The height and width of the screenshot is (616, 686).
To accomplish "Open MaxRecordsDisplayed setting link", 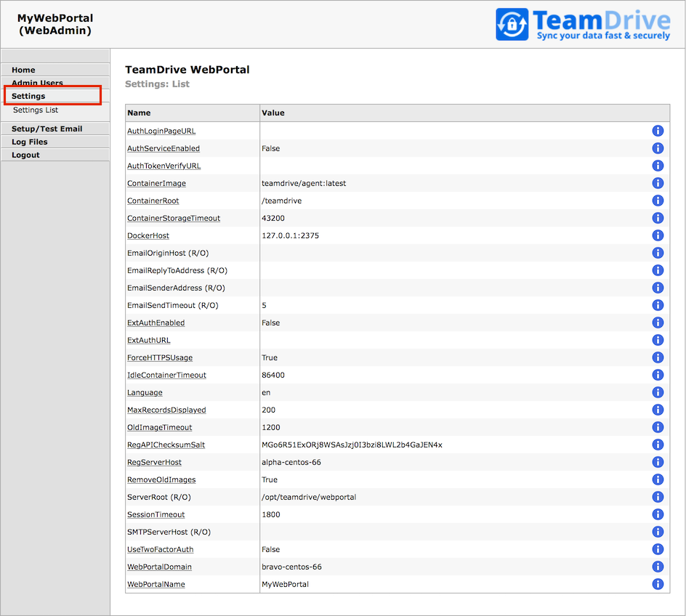I will pyautogui.click(x=166, y=410).
